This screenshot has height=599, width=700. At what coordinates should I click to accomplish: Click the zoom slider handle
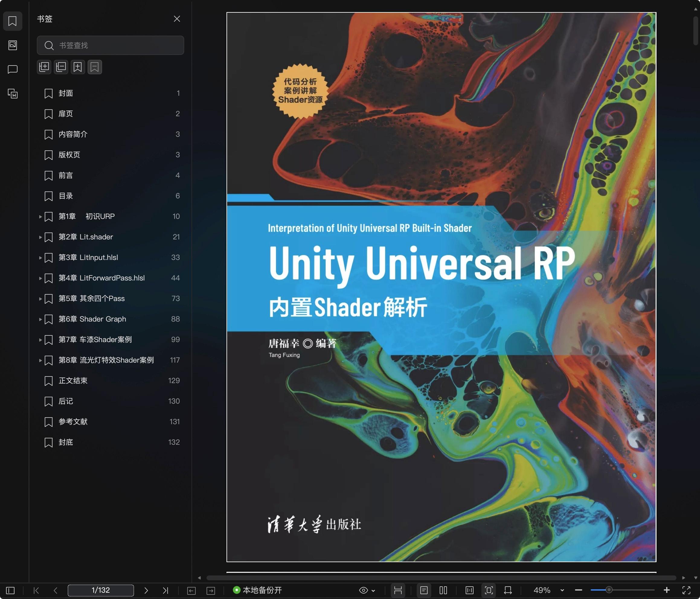[609, 590]
